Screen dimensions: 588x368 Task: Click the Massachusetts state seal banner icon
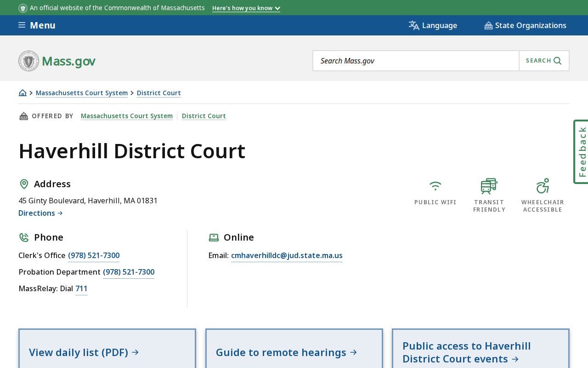(23, 8)
